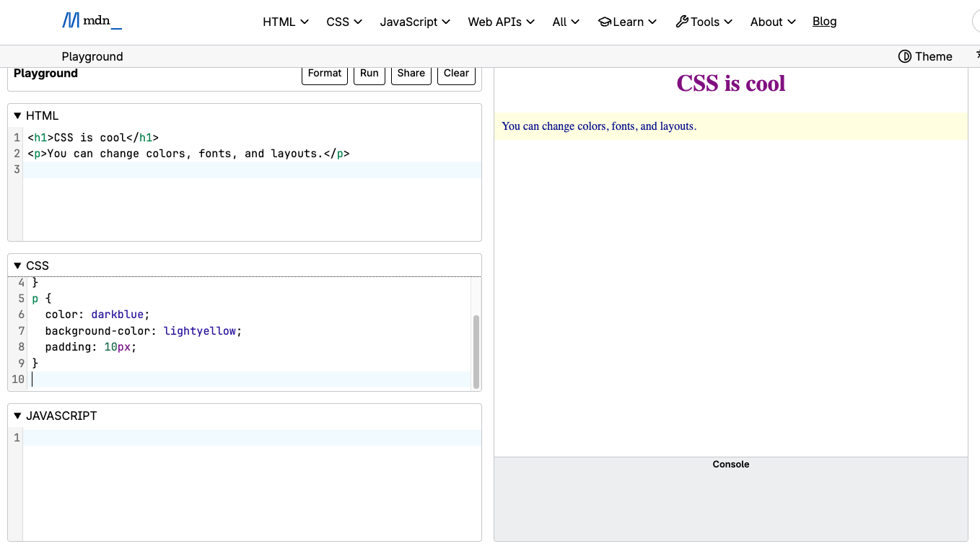
Task: Go to the MDN logo homepage
Action: 92,21
